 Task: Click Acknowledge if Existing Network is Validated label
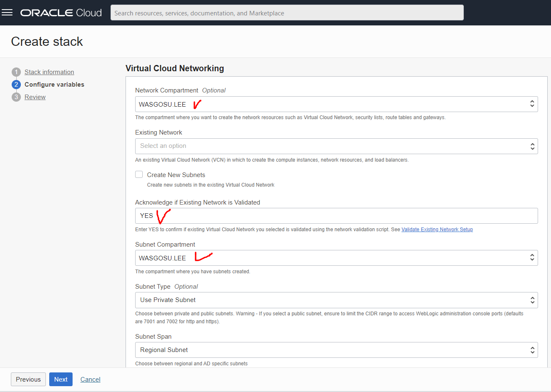pos(198,202)
